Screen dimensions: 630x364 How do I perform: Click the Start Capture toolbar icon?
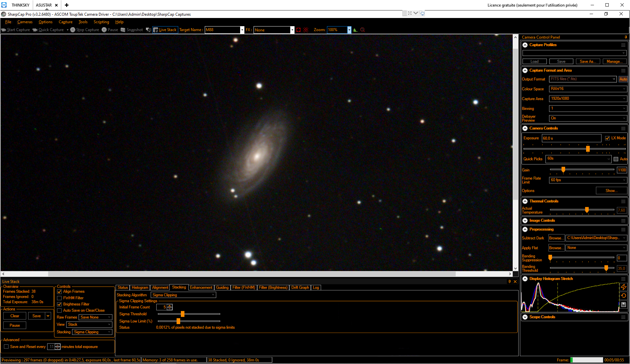(x=4, y=30)
